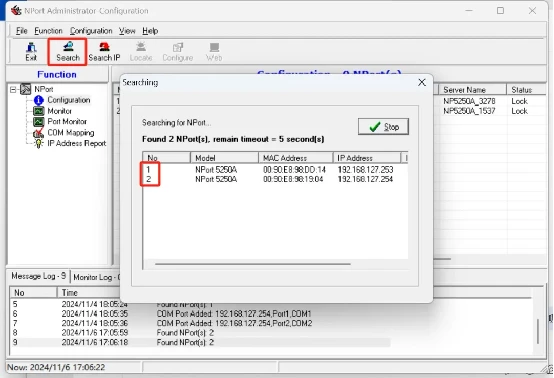The image size is (554, 378).
Task: Click the Monitor tree icon
Action: [x=39, y=111]
